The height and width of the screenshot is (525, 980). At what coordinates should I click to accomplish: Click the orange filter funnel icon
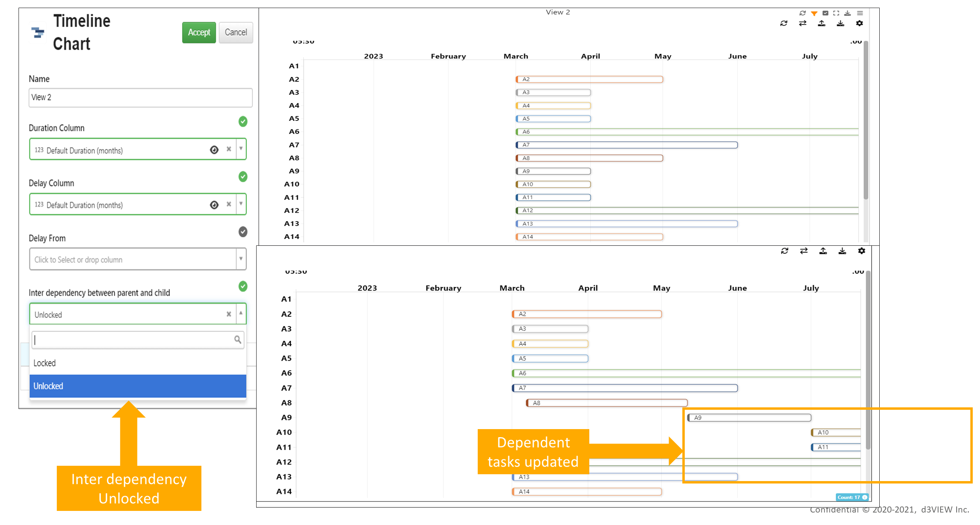[x=814, y=13]
